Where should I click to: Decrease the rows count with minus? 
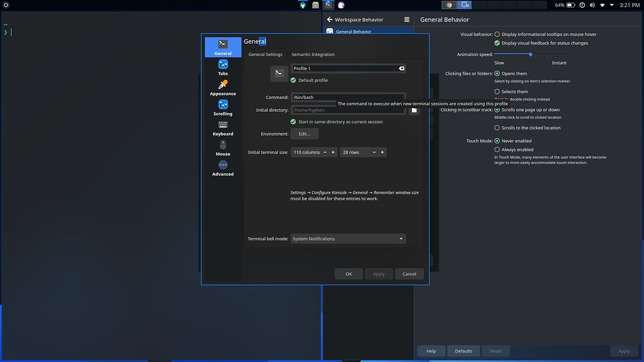tap(374, 152)
